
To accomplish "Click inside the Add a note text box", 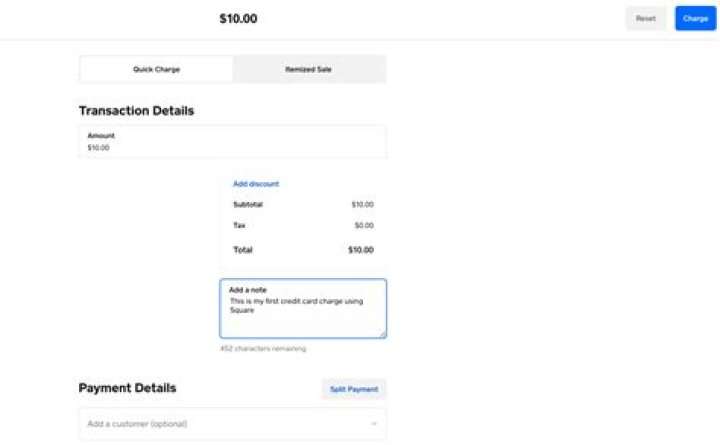I will click(x=303, y=309).
